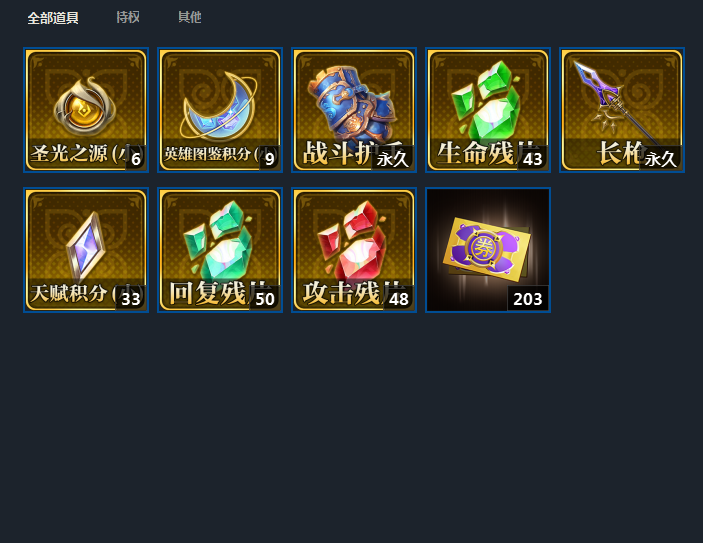Click the 33 count on 天赋积分
Screen dimensions: 703x543
pos(130,298)
